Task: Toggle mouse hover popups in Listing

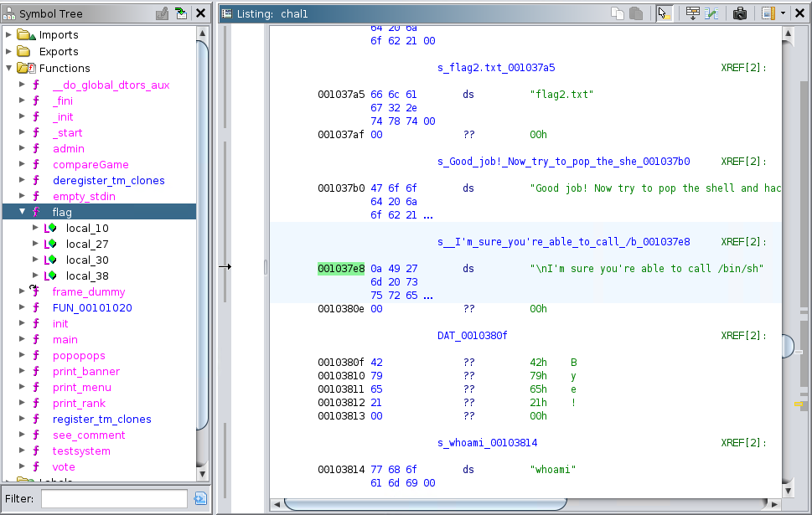Action: 664,13
